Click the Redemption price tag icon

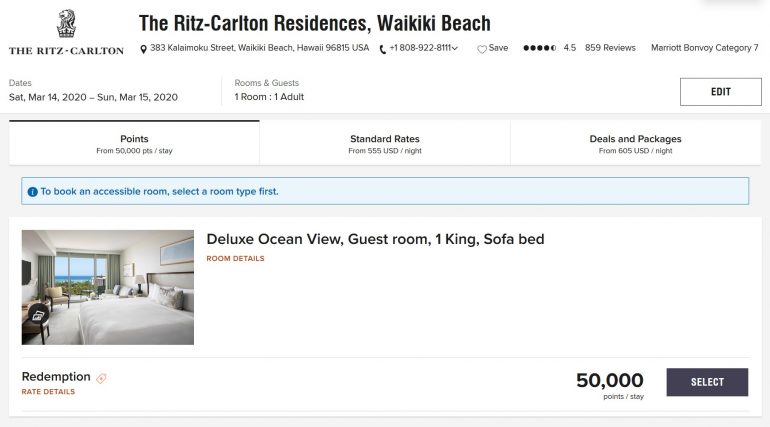tap(101, 378)
